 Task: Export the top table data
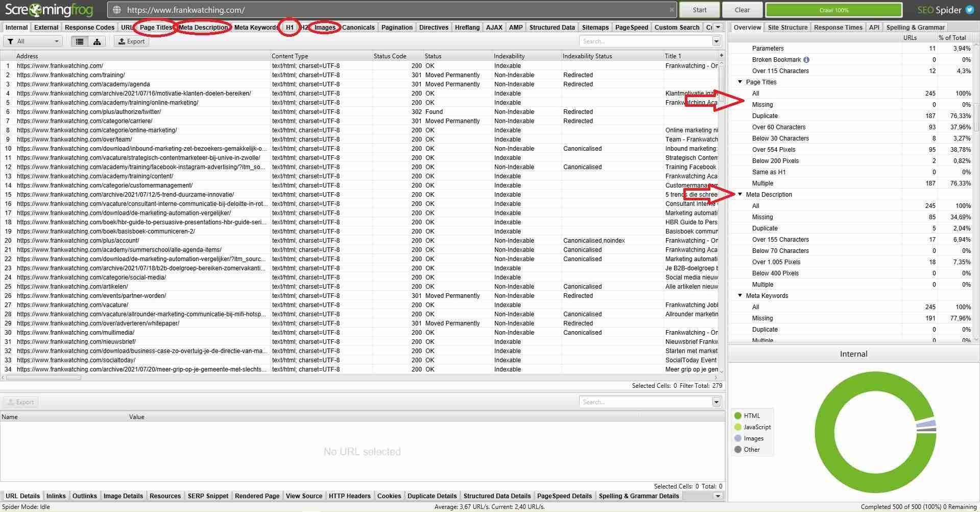pos(131,41)
